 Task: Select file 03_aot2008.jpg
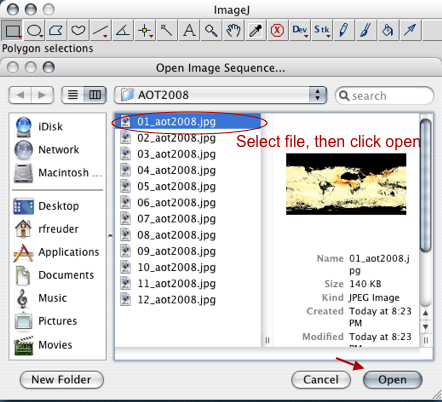point(188,154)
